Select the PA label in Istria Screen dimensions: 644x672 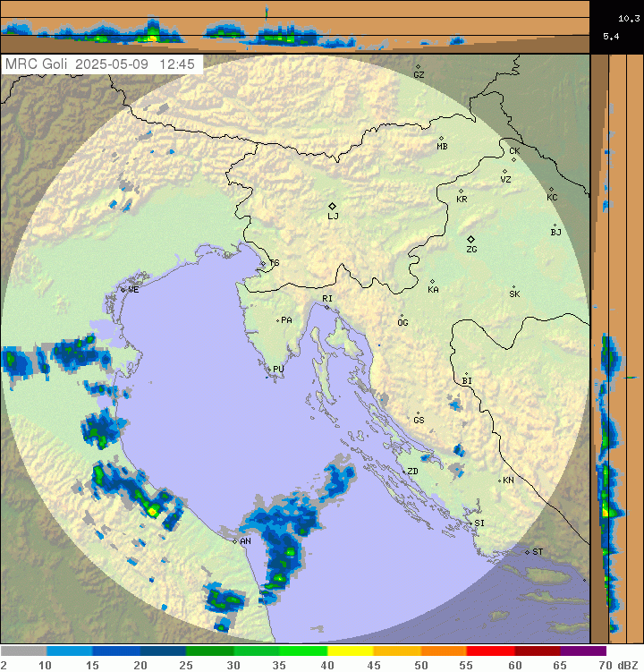286,320
